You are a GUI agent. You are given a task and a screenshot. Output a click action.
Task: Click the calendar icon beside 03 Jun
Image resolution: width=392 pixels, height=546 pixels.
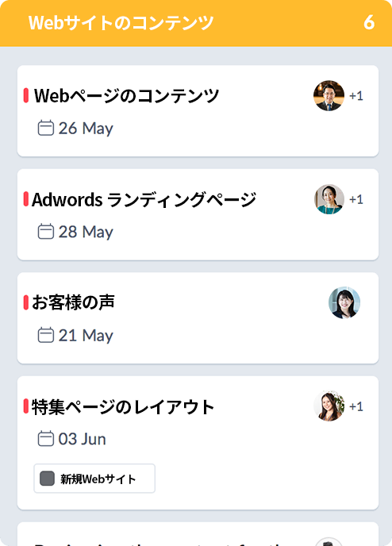point(45,438)
